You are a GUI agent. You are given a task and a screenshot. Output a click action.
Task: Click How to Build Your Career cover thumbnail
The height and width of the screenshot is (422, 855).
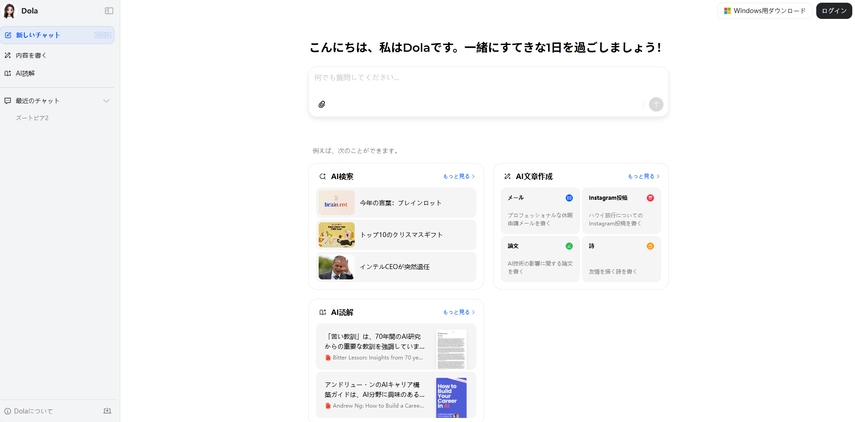451,397
